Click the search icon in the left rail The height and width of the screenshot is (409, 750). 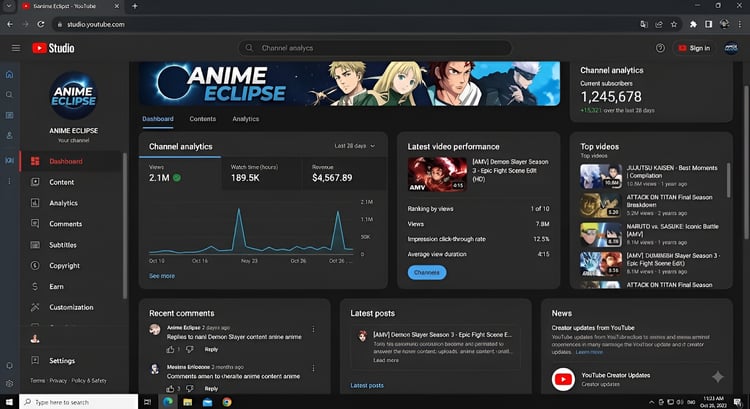(x=9, y=95)
